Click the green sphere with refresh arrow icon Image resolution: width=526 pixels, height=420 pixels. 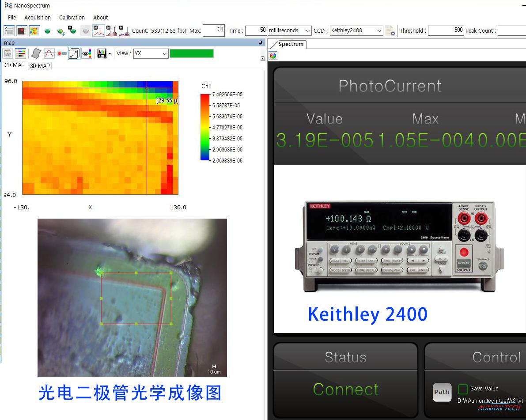(61, 31)
